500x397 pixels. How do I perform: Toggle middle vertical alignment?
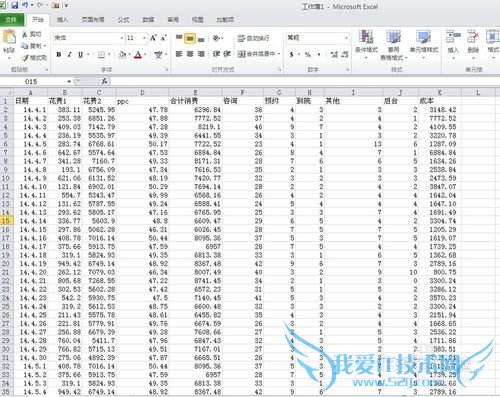190,39
